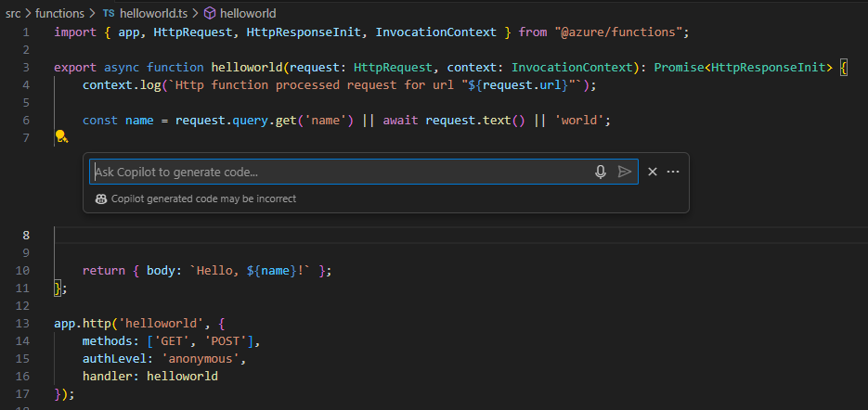Click the Copilot logo beside the disclaimer
Image resolution: width=868 pixels, height=410 pixels.
point(101,199)
